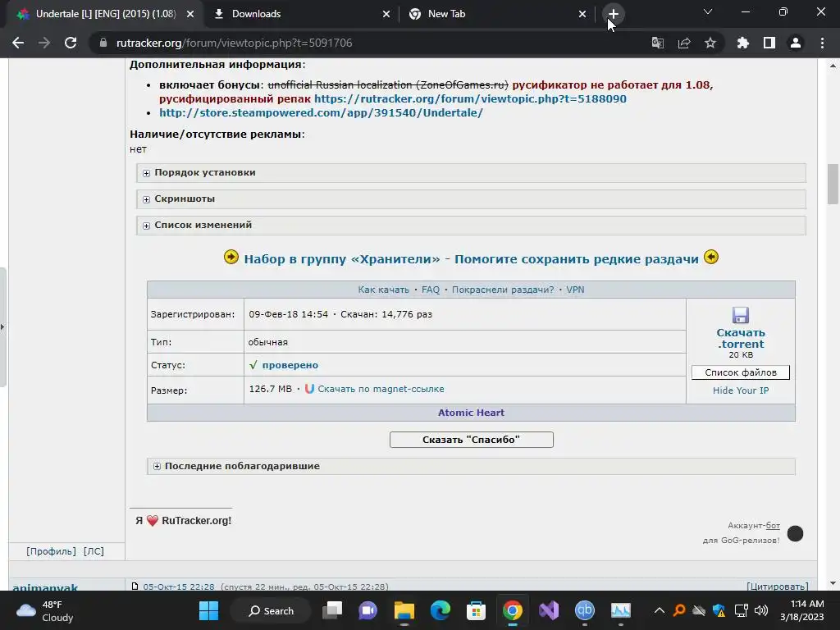
Task: Click the Сказать "Спасибо" button
Action: pyautogui.click(x=472, y=440)
